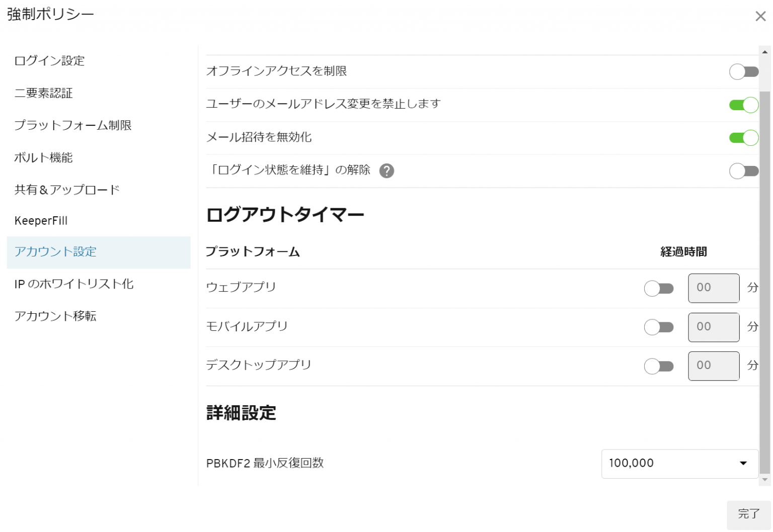The width and height of the screenshot is (773, 532).
Task: Go to アカウント移転 settings
Action: click(55, 316)
